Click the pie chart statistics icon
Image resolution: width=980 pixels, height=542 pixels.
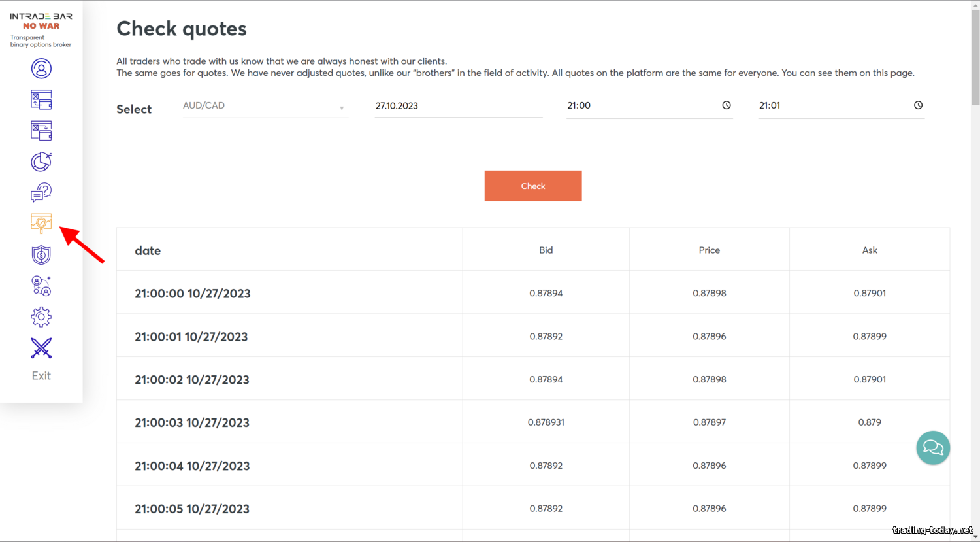pos(41,161)
